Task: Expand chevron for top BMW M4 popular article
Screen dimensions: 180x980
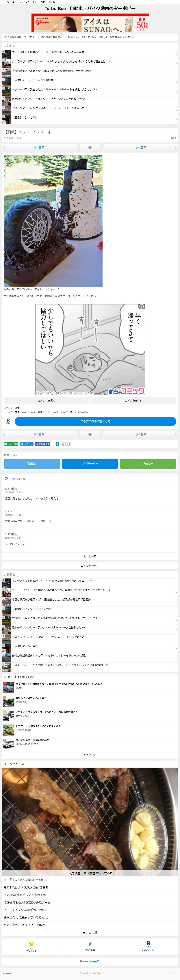Action: 175,54
